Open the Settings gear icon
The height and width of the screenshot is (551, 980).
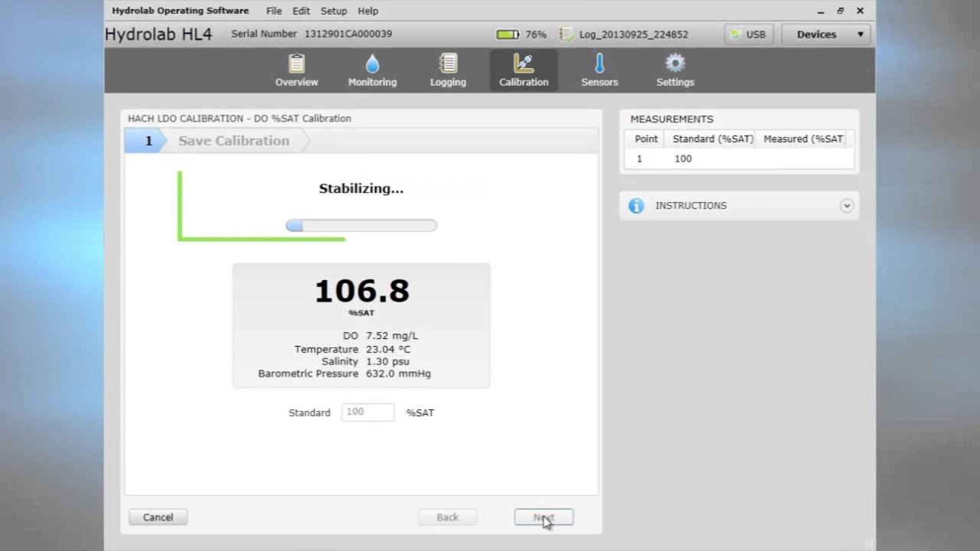tap(675, 63)
